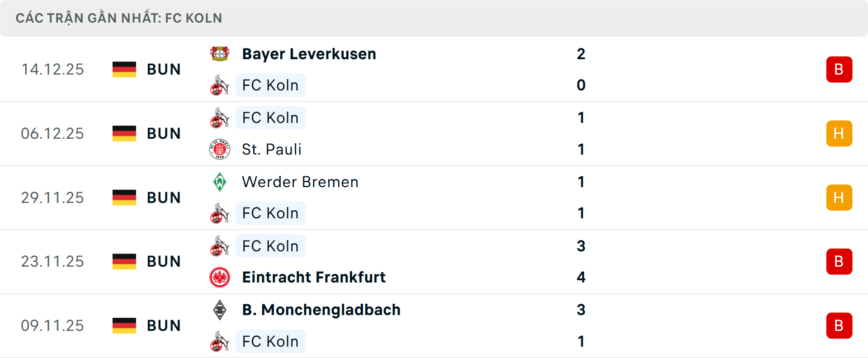Image resolution: width=868 pixels, height=358 pixels.
Task: Click the Werder Bremen club crest
Action: 220,182
